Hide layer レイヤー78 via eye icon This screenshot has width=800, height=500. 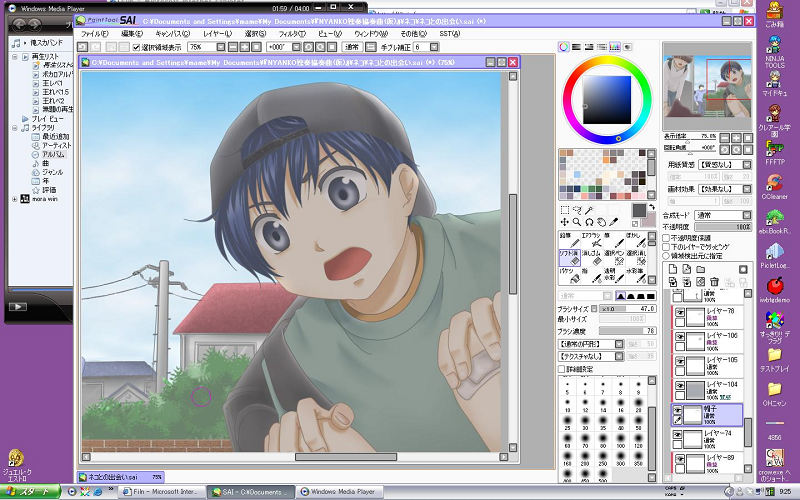pos(680,312)
